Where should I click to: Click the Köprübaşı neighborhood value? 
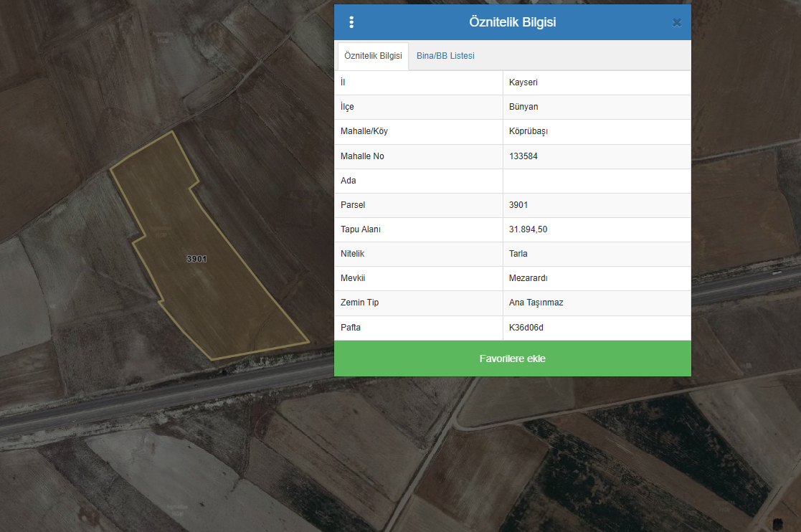[529, 131]
